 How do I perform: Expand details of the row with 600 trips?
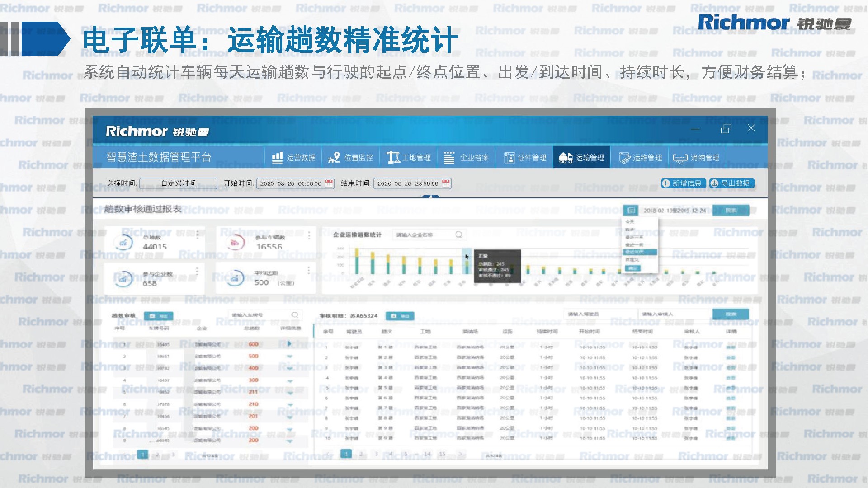(x=290, y=345)
